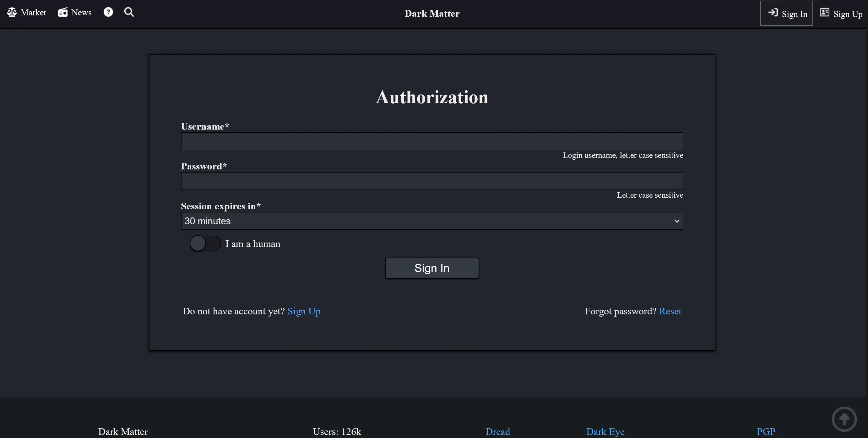Open search using the magnifier icon
Screen dimensions: 868x438
tap(129, 12)
